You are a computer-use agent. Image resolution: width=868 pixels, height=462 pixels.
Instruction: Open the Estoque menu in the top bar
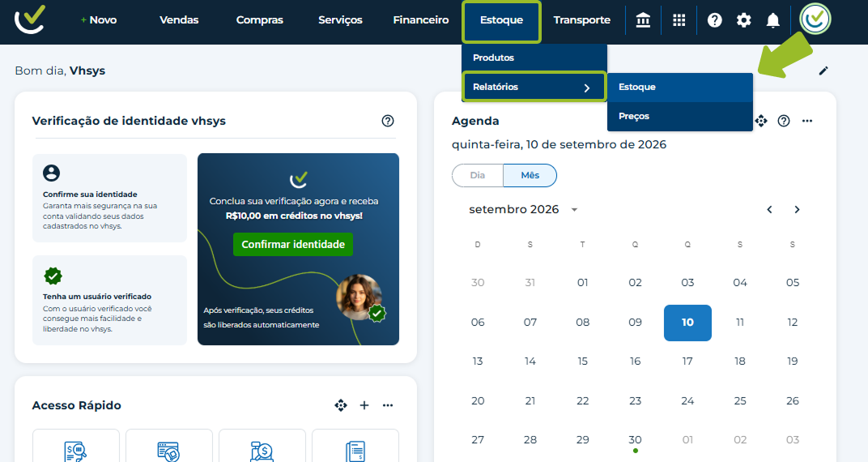coord(501,21)
